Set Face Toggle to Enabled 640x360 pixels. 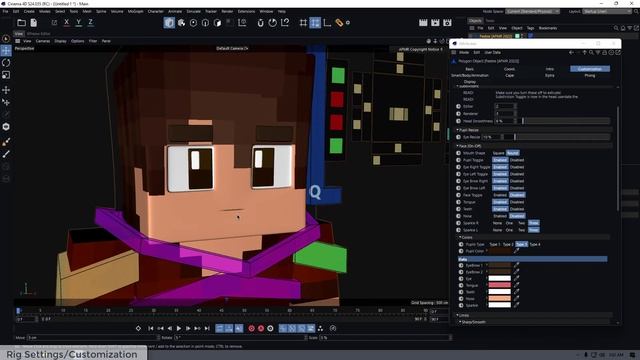(500, 195)
